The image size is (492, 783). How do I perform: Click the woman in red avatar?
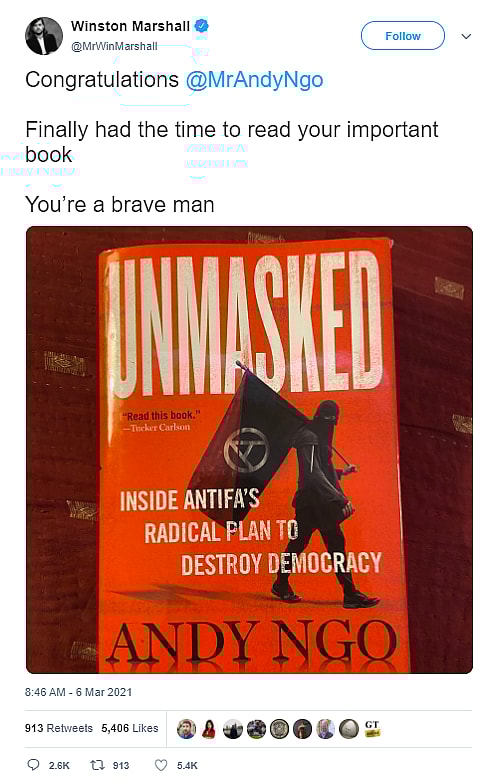click(209, 729)
